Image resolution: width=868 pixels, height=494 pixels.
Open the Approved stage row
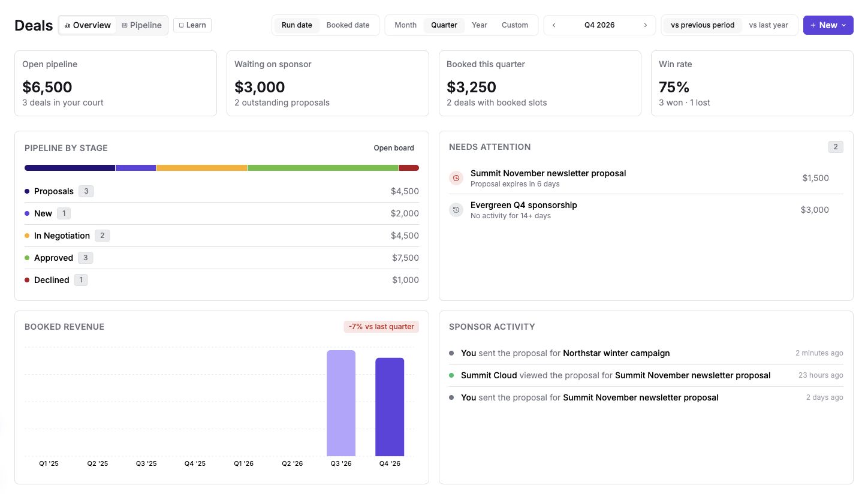(x=222, y=258)
